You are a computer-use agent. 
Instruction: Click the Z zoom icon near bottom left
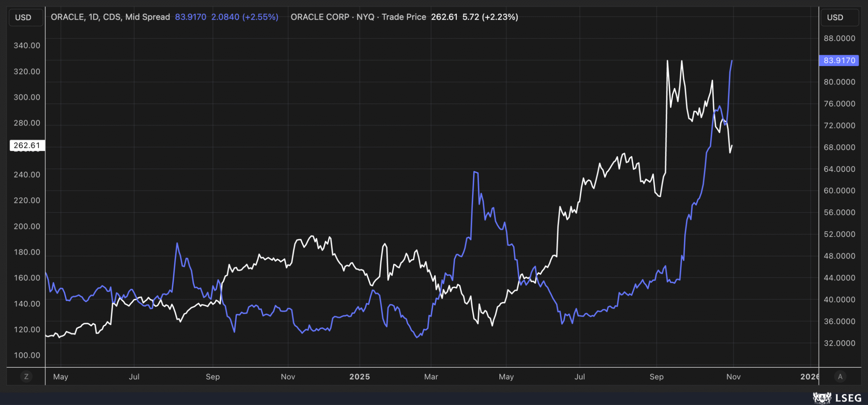tap(26, 377)
